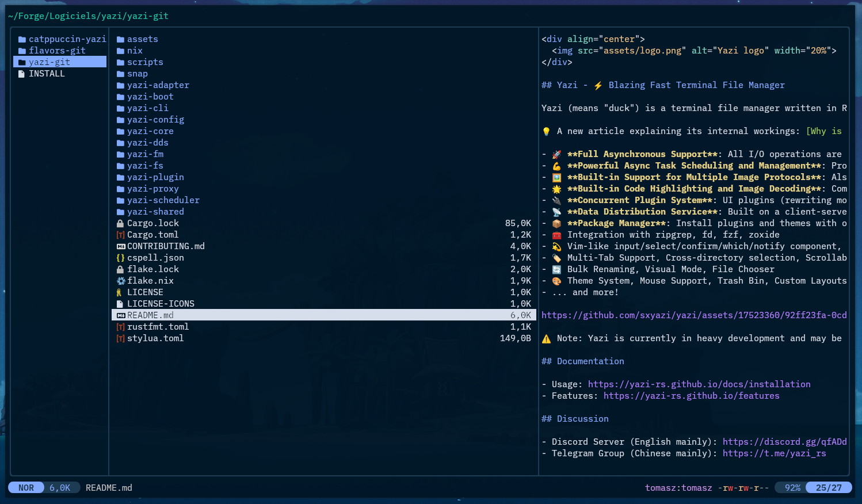Click the 149,0B size of stylua.toml
This screenshot has width=862, height=504.
(516, 338)
